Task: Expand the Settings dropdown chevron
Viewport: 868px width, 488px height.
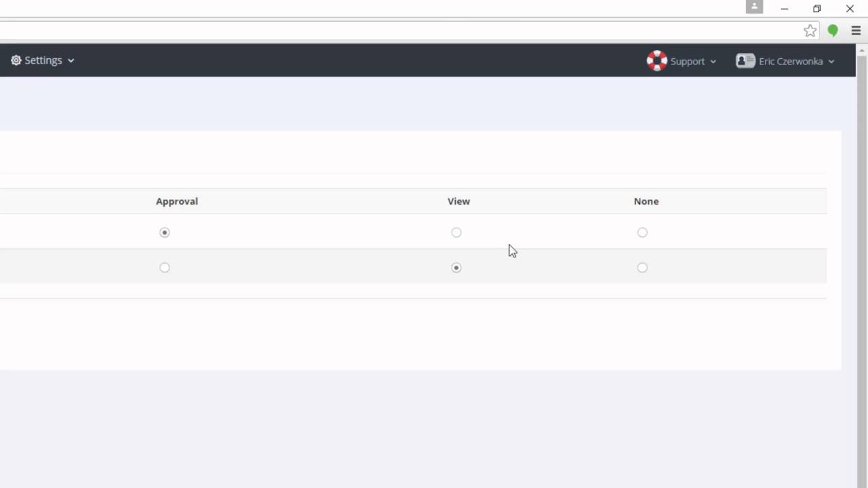Action: coord(71,61)
